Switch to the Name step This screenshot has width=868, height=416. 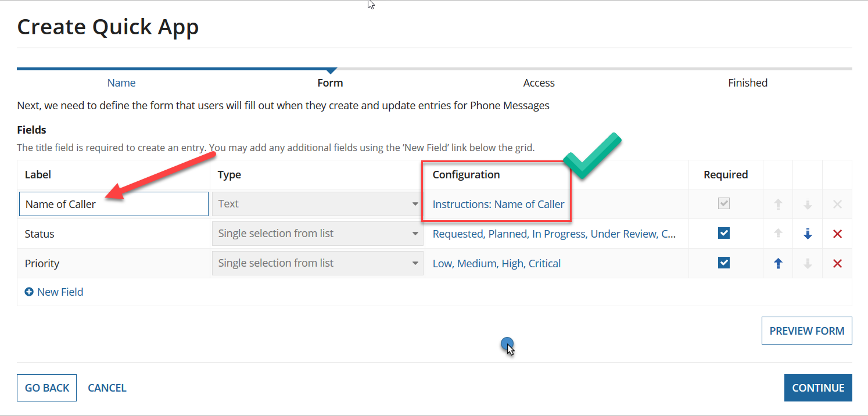pos(121,83)
